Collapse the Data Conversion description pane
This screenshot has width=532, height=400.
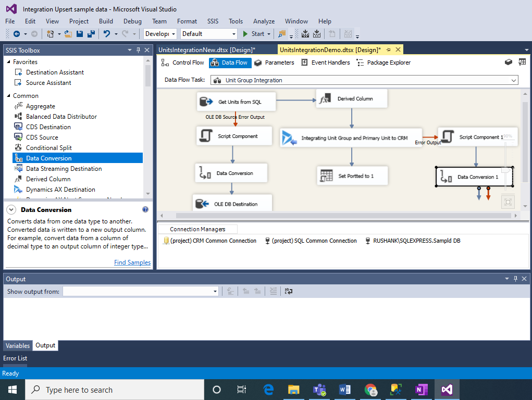pos(11,210)
